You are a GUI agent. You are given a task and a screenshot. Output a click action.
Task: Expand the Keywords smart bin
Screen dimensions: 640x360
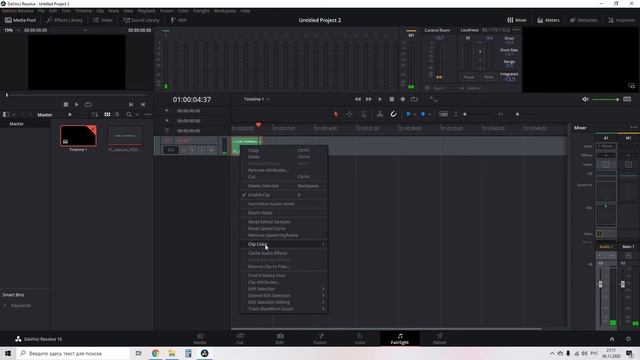tap(5, 305)
